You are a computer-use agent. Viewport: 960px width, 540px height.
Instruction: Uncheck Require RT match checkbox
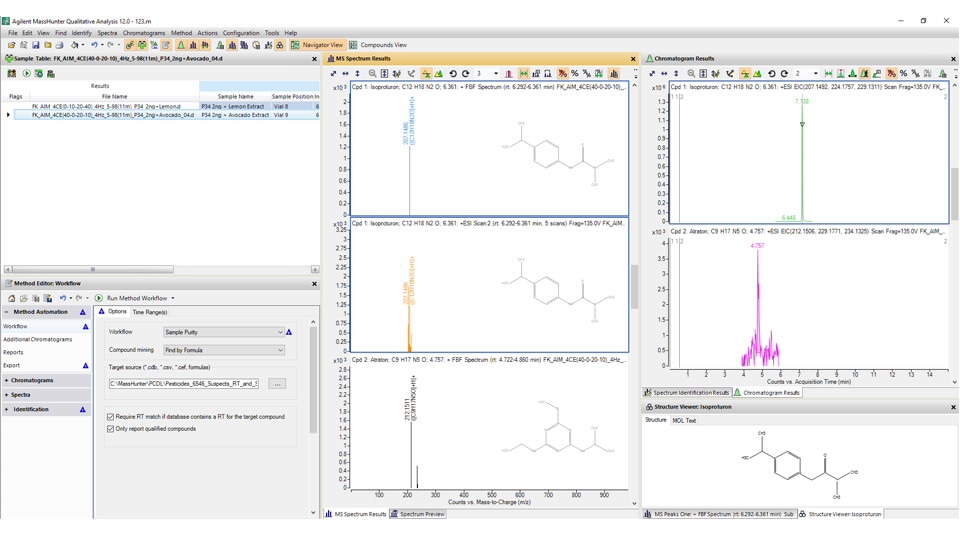coord(111,416)
